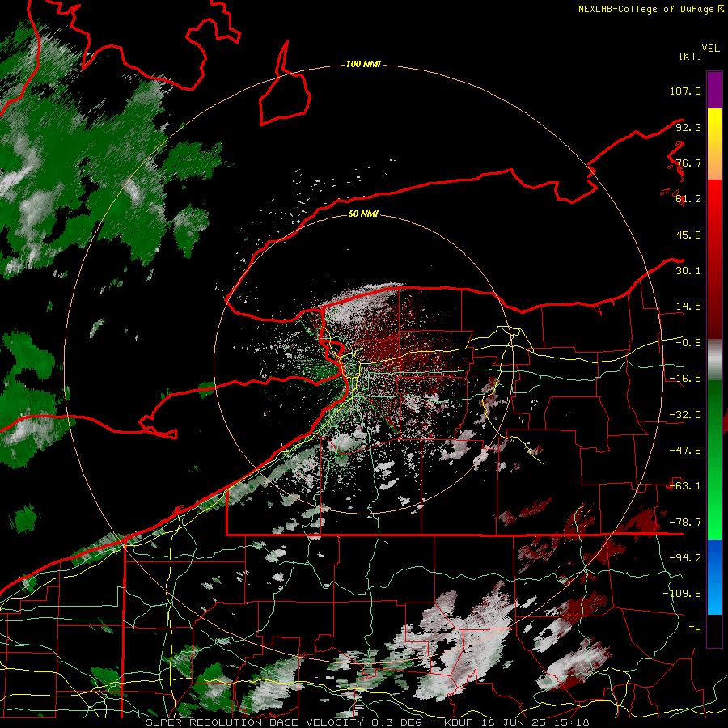The width and height of the screenshot is (728, 728).
Task: Click the -47.6 velocity scale value
Action: 685,451
